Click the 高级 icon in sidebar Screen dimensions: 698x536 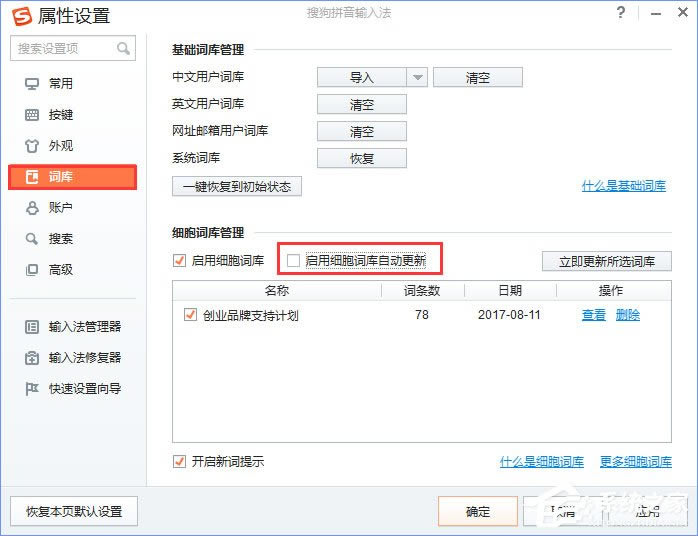point(31,270)
